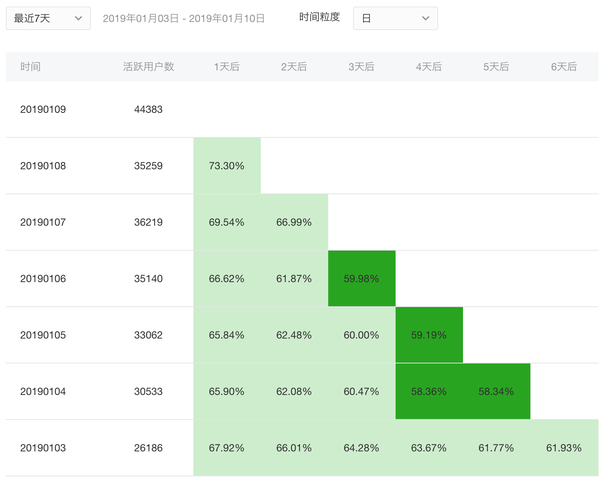Click the dark green 58.34% cell

pyautogui.click(x=496, y=391)
